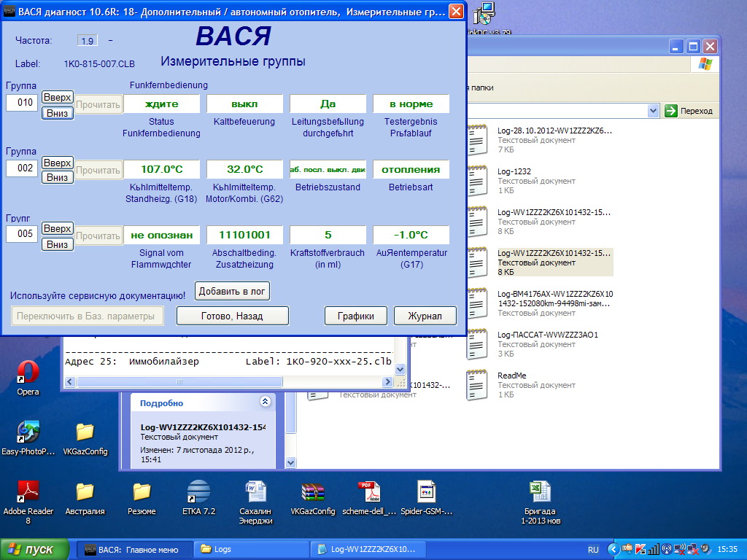Click the 32.0°C engine temperature value
The image size is (747, 560).
(x=244, y=169)
